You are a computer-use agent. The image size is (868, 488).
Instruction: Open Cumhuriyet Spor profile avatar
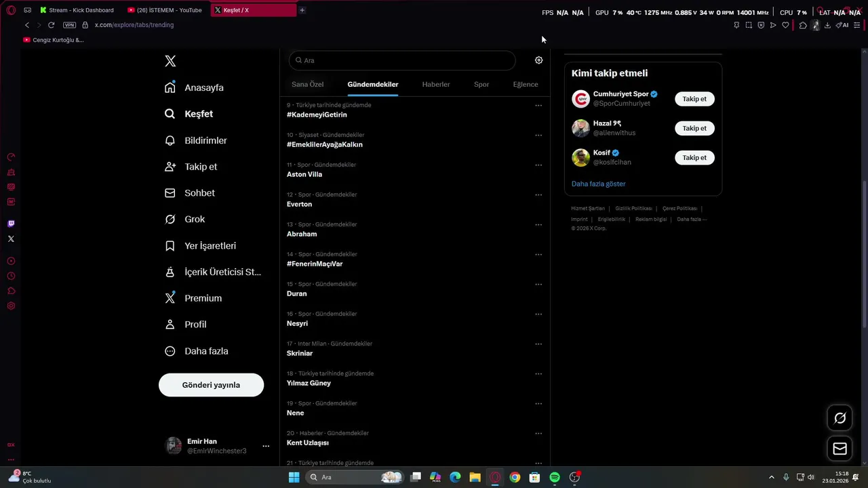click(x=580, y=99)
